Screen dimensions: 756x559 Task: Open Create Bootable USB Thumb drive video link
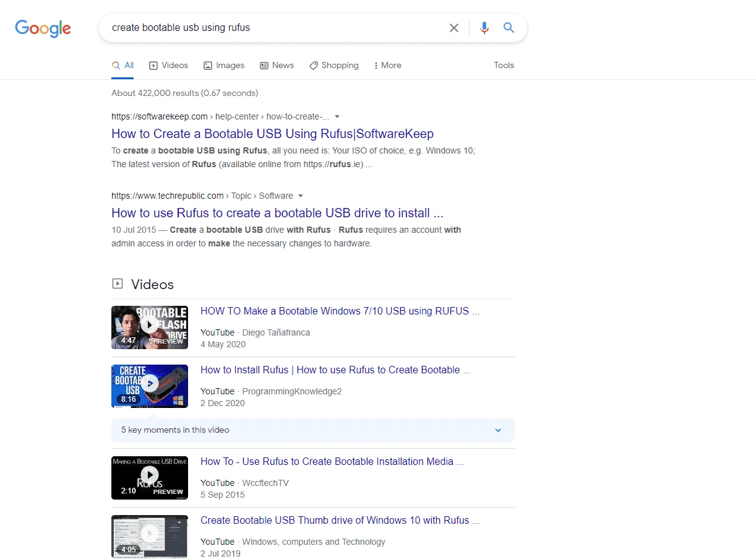pyautogui.click(x=340, y=520)
